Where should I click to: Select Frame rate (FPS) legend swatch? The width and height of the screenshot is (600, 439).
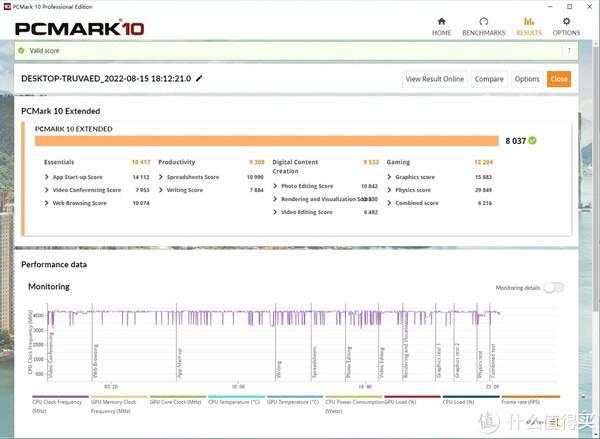pyautogui.click(x=531, y=397)
